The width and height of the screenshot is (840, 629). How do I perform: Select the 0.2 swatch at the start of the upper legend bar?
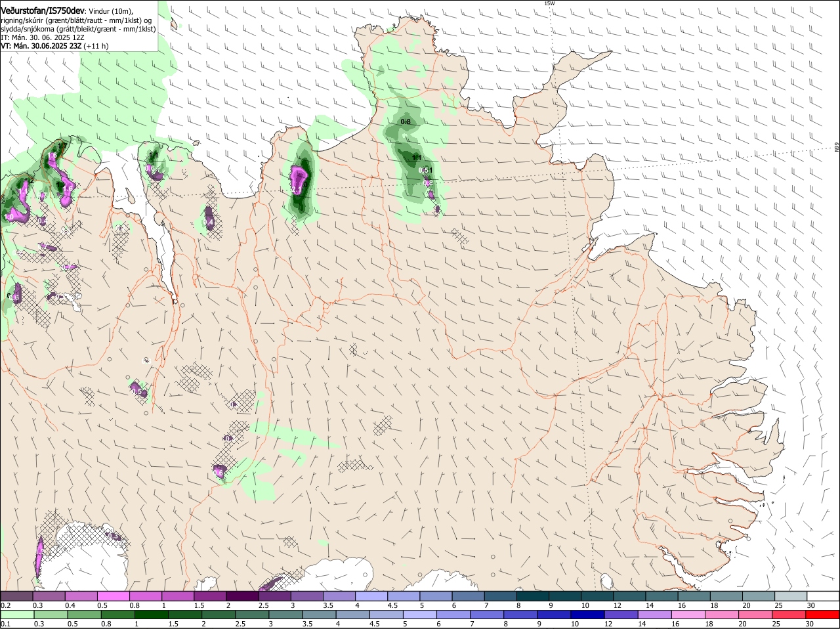pos(16,596)
